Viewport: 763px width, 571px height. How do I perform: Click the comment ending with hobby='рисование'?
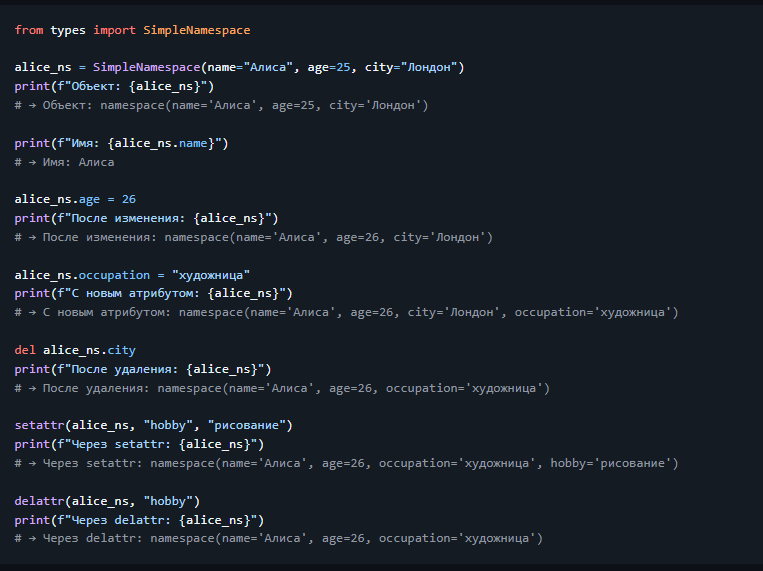(346, 463)
